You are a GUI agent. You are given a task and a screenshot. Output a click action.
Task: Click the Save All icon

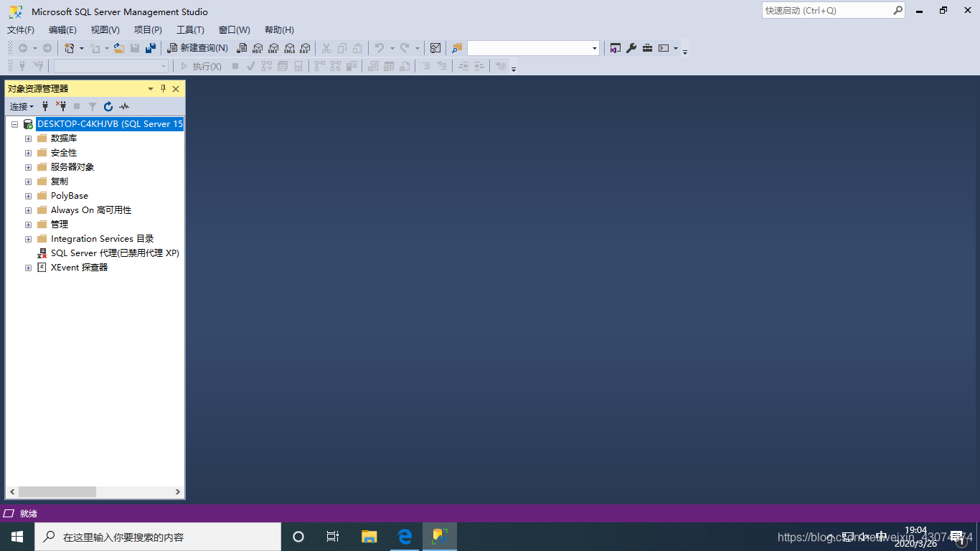coord(150,48)
